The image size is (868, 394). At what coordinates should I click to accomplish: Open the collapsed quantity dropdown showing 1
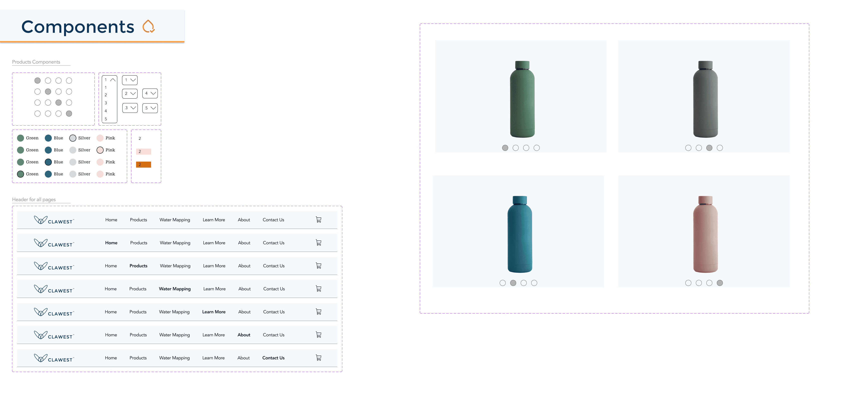(x=130, y=80)
